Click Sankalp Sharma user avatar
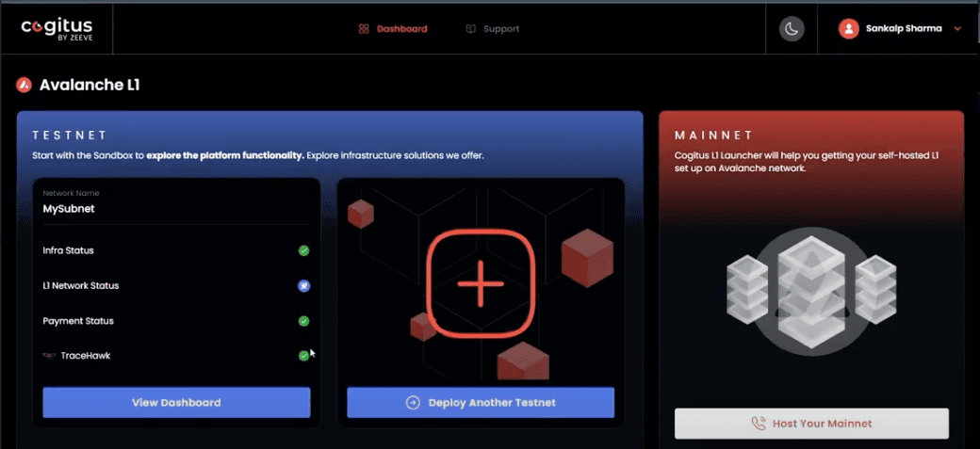The image size is (980, 449). (x=848, y=29)
